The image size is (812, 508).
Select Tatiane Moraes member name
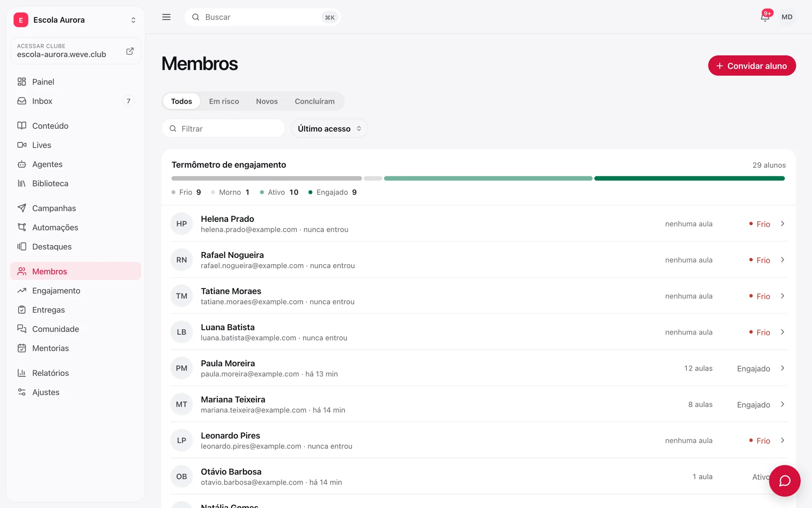(231, 291)
